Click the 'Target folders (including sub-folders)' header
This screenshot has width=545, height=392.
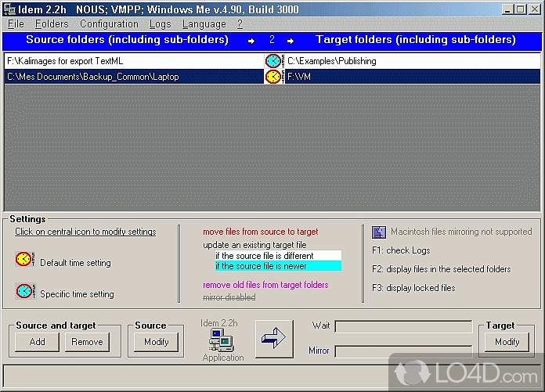click(416, 40)
